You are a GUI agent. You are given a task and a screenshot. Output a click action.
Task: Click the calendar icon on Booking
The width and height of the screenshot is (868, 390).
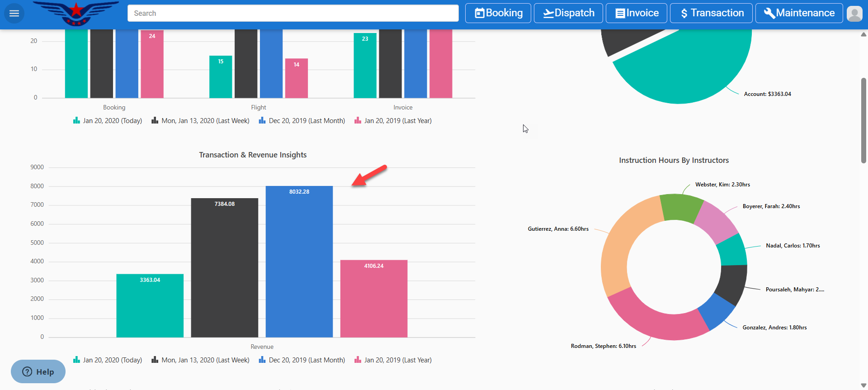click(479, 14)
